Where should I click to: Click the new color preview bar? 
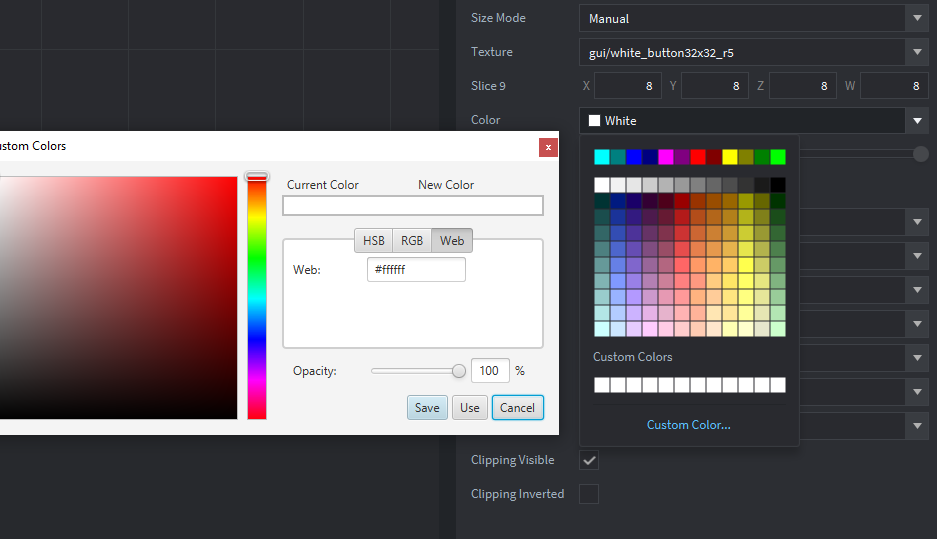point(478,206)
